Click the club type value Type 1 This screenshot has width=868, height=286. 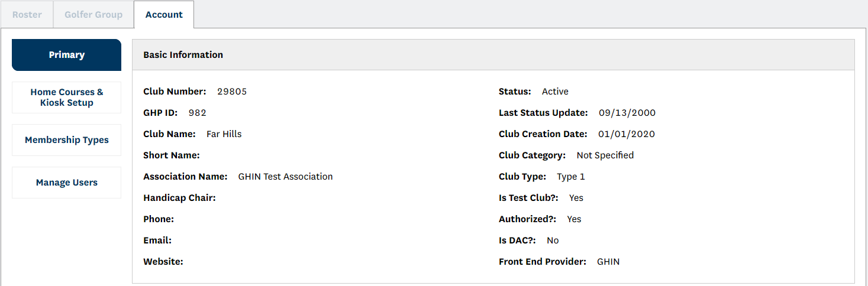pyautogui.click(x=571, y=177)
